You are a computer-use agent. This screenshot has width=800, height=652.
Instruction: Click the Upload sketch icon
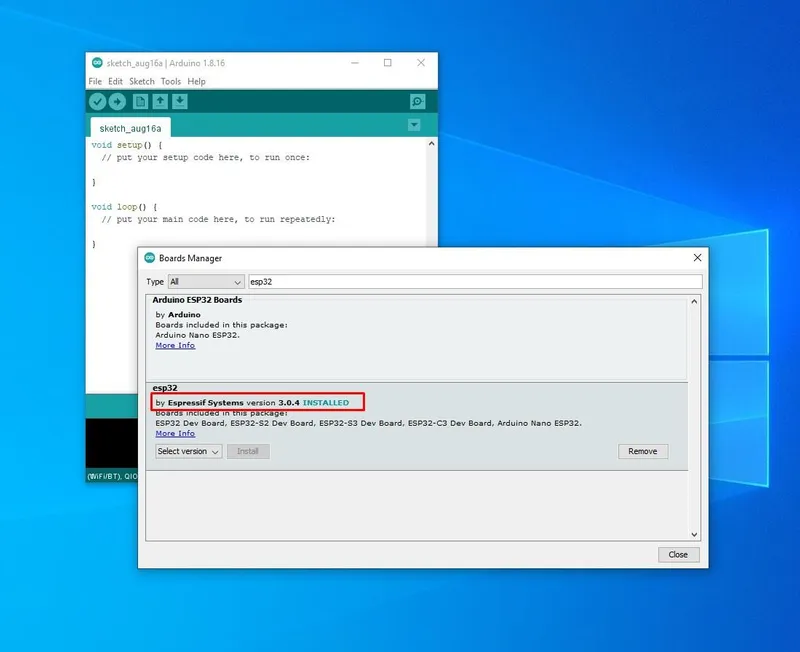pyautogui.click(x=118, y=101)
